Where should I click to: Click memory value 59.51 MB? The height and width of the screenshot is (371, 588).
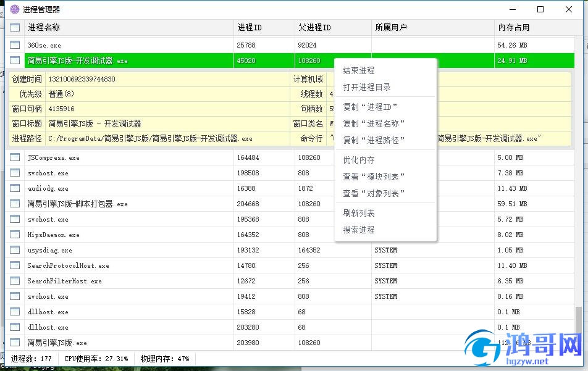pyautogui.click(x=512, y=204)
